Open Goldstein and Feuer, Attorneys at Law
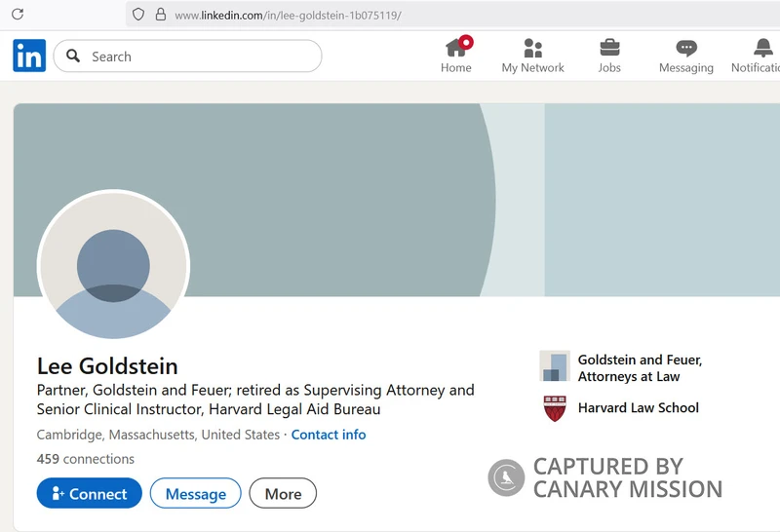This screenshot has height=532, width=780. coord(640,368)
